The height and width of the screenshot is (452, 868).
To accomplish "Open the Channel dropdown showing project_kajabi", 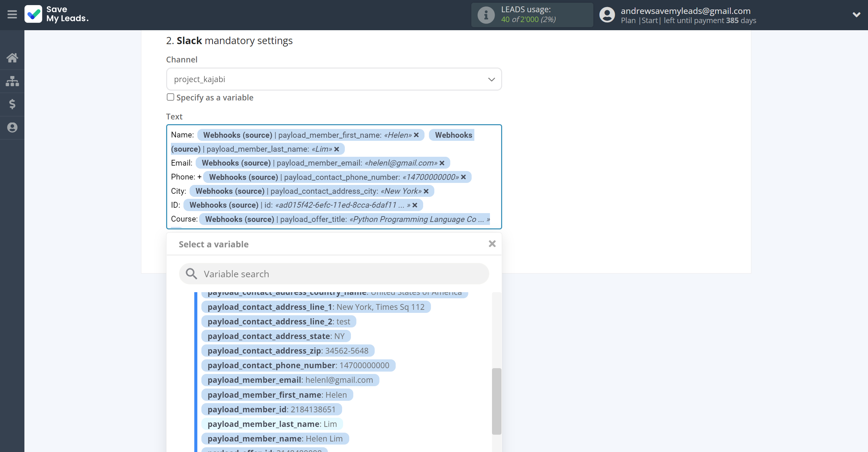I will 334,79.
